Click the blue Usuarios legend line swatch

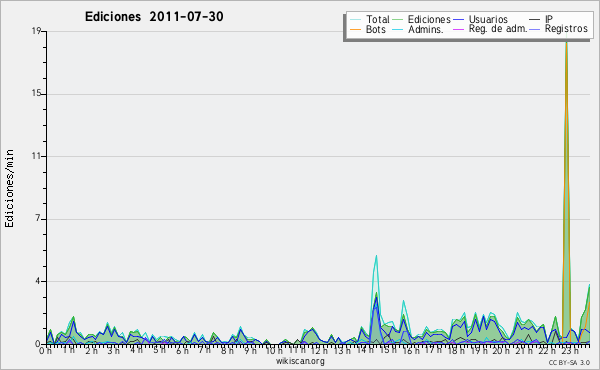[x=458, y=20]
